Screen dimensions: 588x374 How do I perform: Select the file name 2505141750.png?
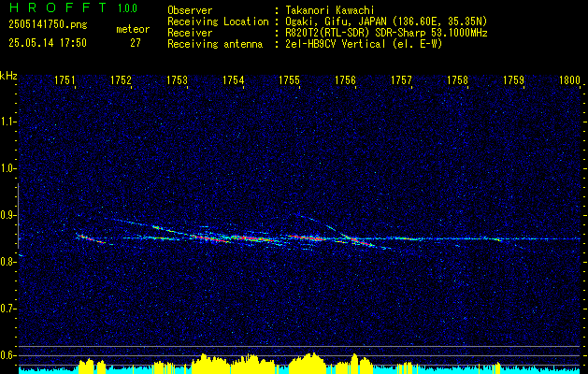pyautogui.click(x=48, y=24)
